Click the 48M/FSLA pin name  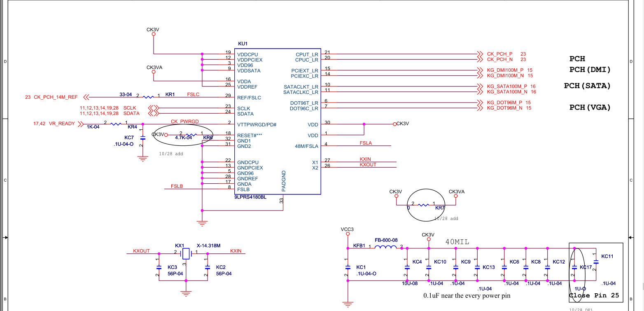coord(307,146)
